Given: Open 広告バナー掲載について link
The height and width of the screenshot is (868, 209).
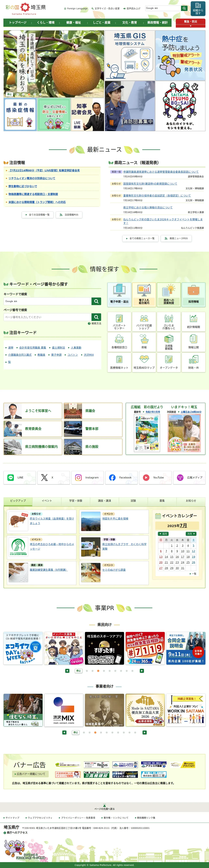Looking at the screenshot, I should [x=30, y=774].
